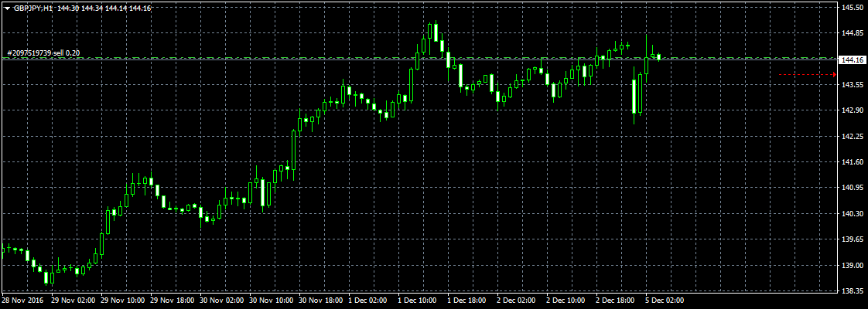The width and height of the screenshot is (868, 309).
Task: Select the #2097519739 sell 0.20 order label
Action: (43, 53)
